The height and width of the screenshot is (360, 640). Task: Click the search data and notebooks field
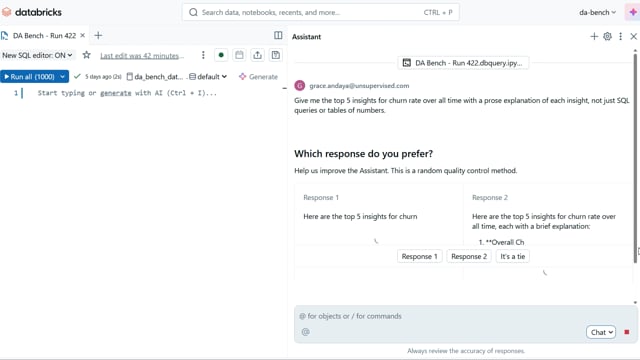pyautogui.click(x=320, y=12)
